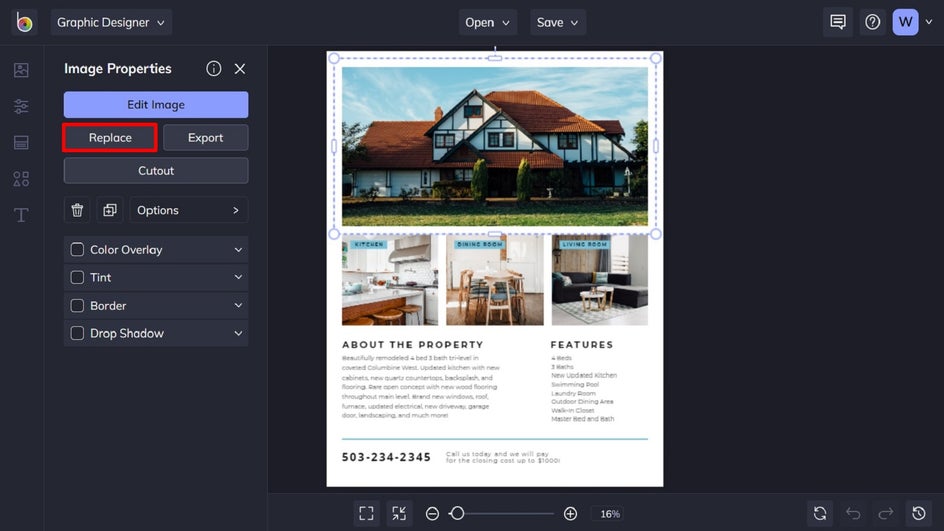This screenshot has height=531, width=944.
Task: Open the feedback chat icon
Action: point(837,22)
